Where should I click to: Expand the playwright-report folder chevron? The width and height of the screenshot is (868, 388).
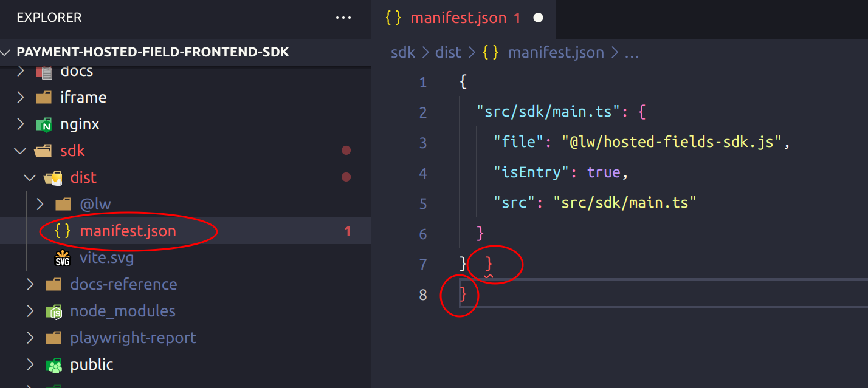pos(30,338)
